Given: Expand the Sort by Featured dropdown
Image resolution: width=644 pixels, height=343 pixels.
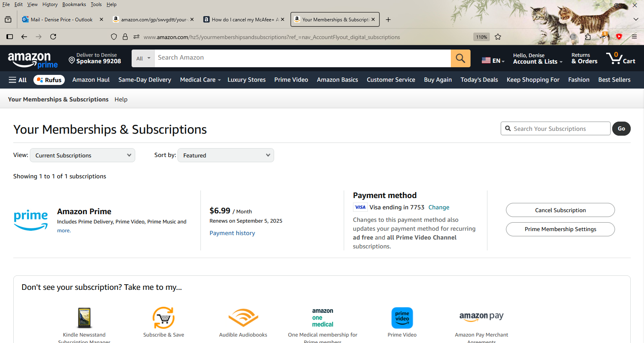Looking at the screenshot, I should click(x=226, y=155).
